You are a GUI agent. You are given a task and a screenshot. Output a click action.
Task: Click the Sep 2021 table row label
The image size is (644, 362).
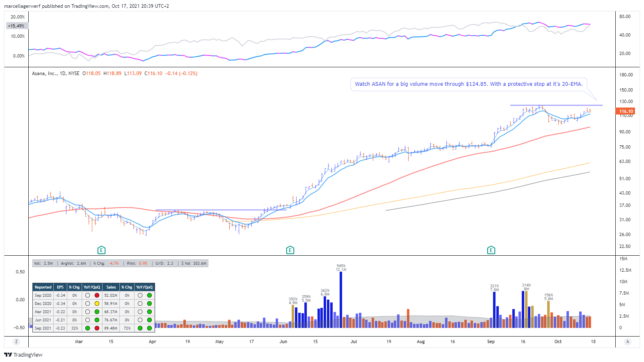click(43, 328)
